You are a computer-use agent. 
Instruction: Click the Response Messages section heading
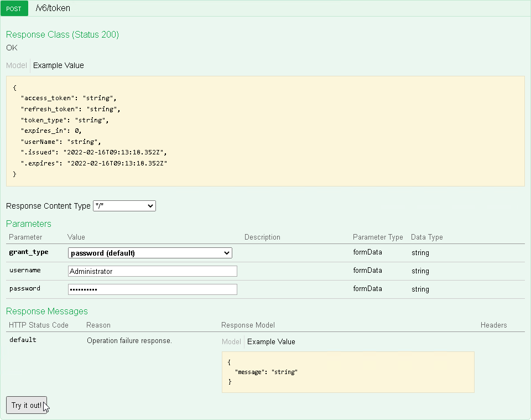pyautogui.click(x=47, y=311)
